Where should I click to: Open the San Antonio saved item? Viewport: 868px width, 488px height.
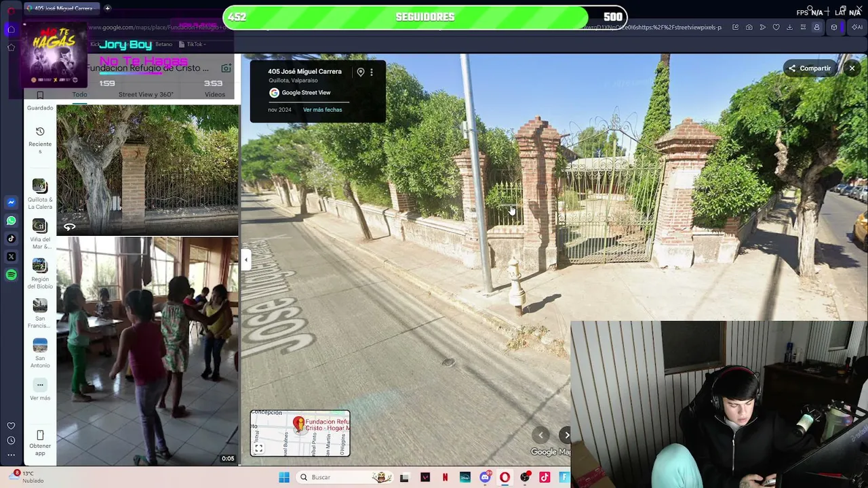[x=40, y=353]
